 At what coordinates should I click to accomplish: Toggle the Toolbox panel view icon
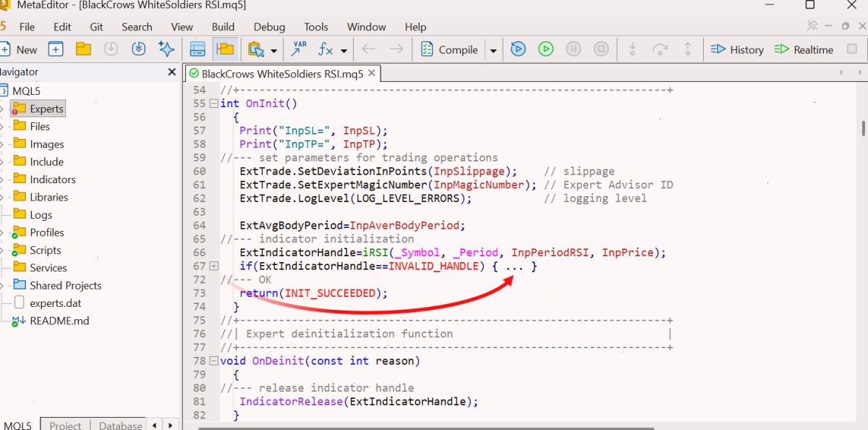pyautogui.click(x=197, y=50)
